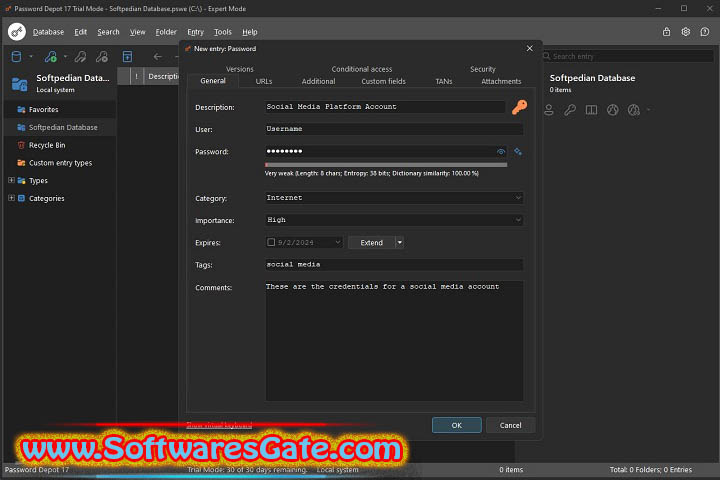This screenshot has width=720, height=480.
Task: Click the lock database icon
Action: click(x=666, y=32)
